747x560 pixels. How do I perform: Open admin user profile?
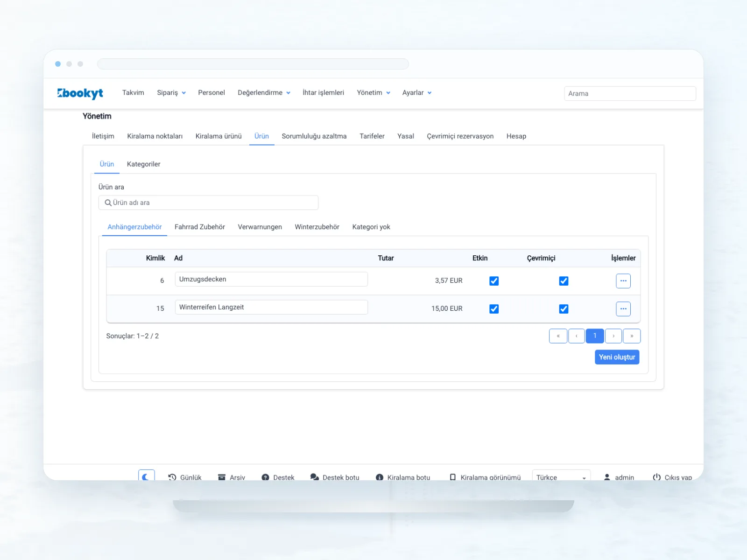pyautogui.click(x=619, y=477)
